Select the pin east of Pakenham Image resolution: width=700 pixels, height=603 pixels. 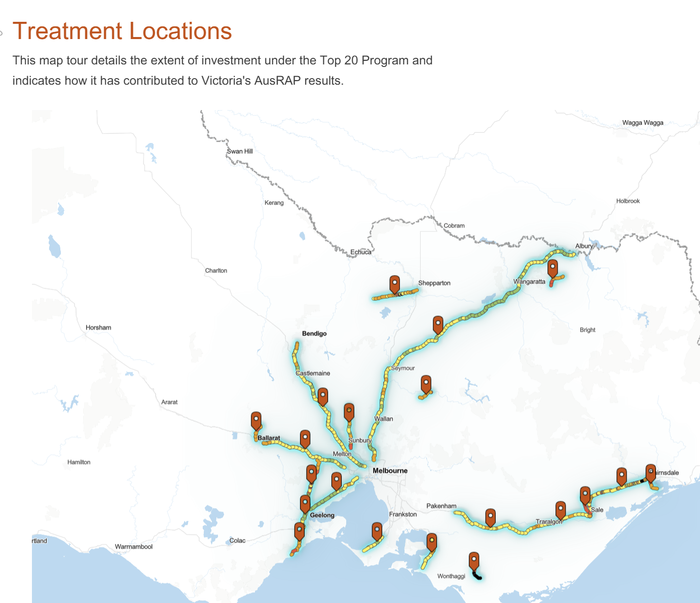(x=490, y=517)
